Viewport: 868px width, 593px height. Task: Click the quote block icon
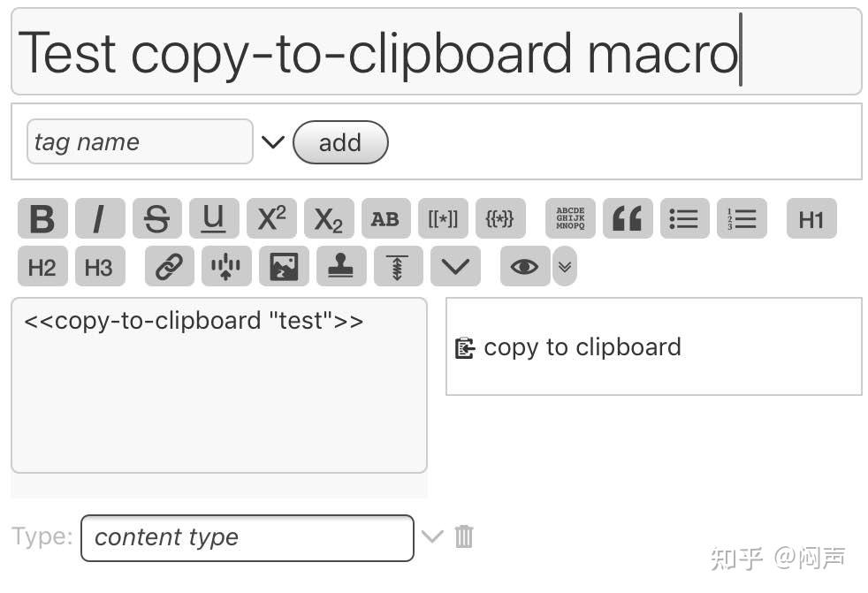point(628,219)
